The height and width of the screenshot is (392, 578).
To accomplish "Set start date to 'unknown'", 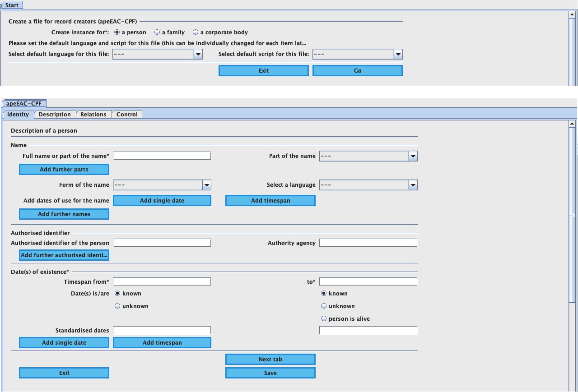I will point(117,306).
